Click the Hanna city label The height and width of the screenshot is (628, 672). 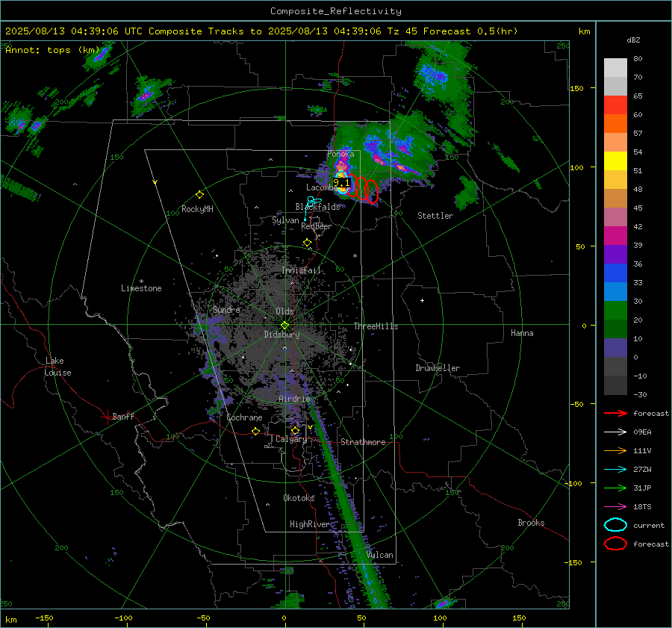point(522,332)
